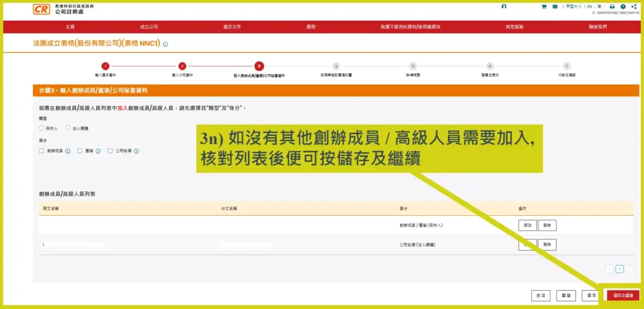
Task: Click the share icon in header
Action: (x=633, y=6)
